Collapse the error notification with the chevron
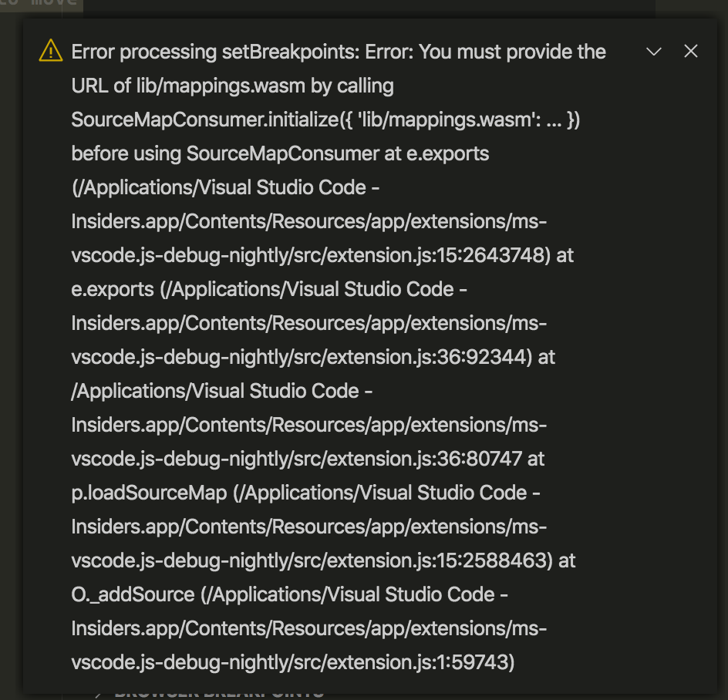The image size is (728, 700). pos(653,51)
